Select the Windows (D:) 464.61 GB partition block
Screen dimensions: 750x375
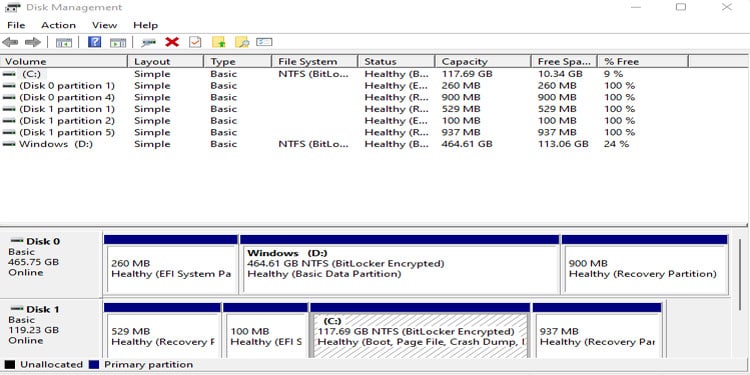[399, 265]
